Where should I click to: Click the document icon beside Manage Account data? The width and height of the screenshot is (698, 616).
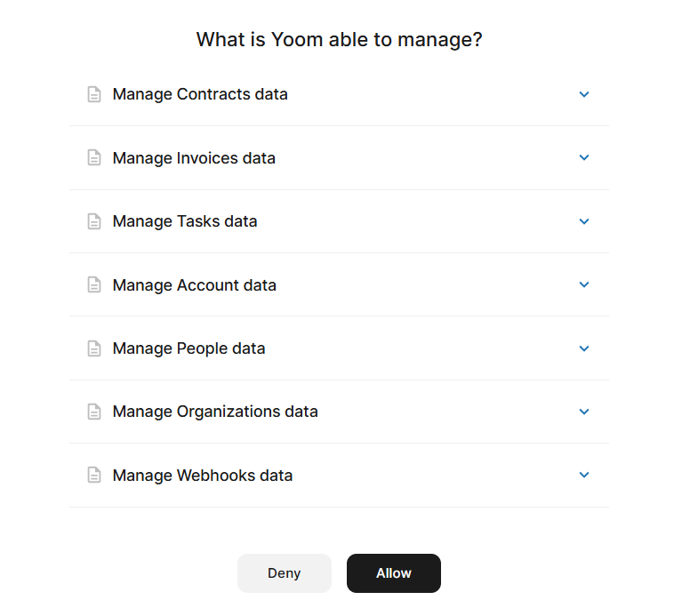click(x=94, y=285)
